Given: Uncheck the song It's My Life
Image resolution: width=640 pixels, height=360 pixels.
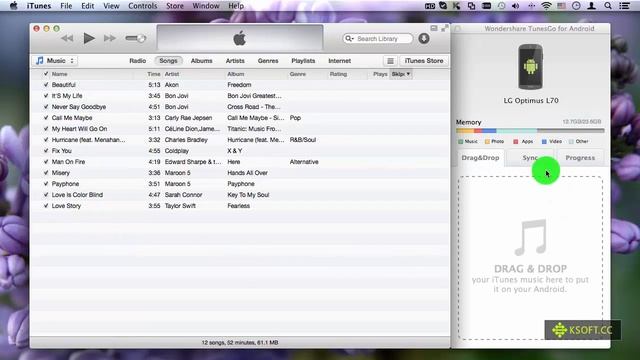Looking at the screenshot, I should click(x=46, y=96).
